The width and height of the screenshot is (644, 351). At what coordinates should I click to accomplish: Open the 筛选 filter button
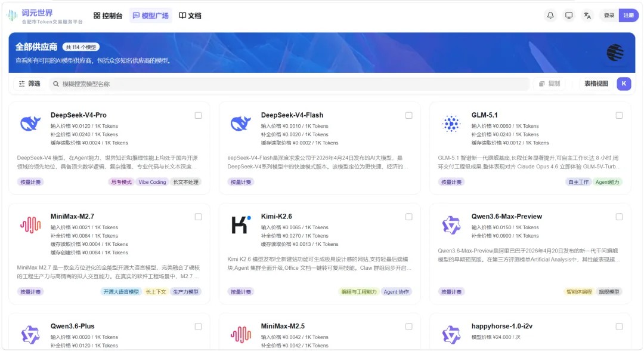30,84
